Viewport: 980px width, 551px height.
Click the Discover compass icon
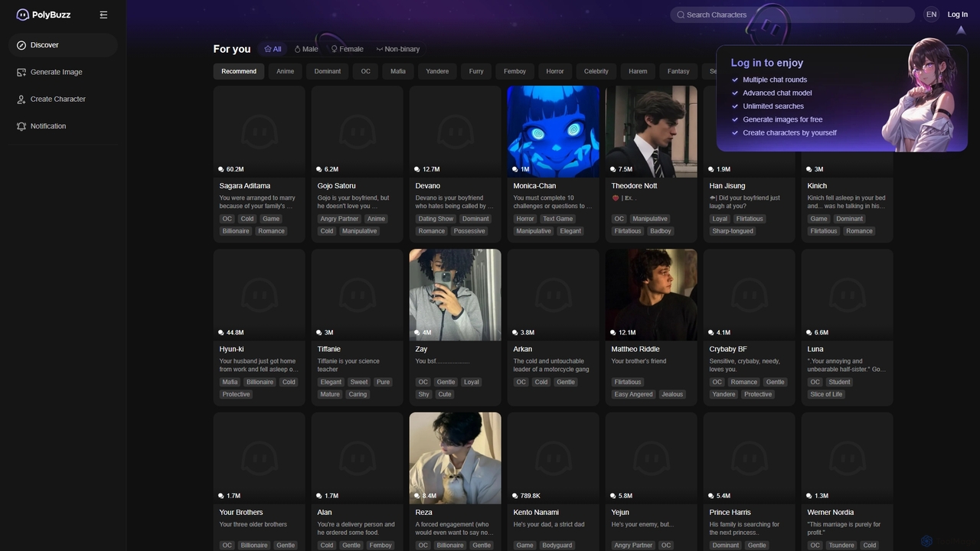point(21,45)
